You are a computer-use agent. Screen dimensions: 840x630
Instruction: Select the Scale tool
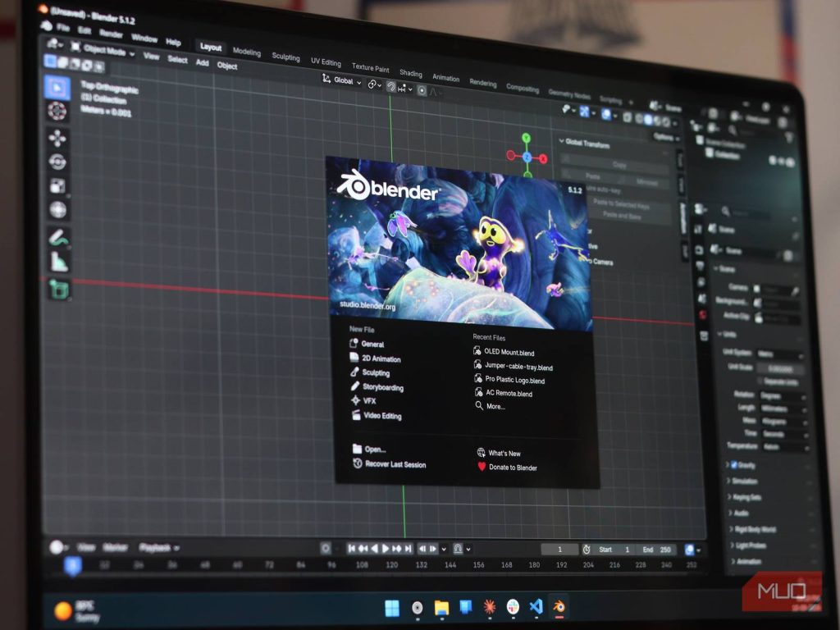click(x=57, y=186)
